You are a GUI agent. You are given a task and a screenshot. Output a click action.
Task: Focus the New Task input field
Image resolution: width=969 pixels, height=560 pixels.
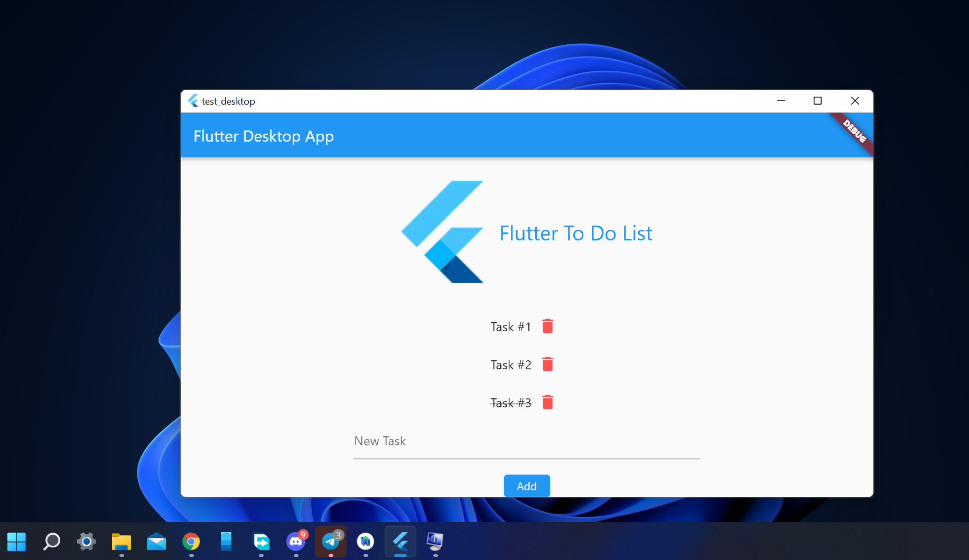[526, 441]
